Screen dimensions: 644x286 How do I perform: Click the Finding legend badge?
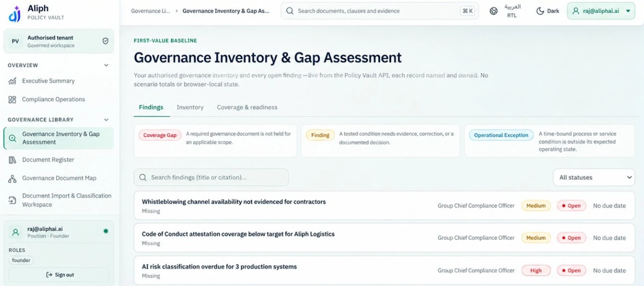point(320,135)
